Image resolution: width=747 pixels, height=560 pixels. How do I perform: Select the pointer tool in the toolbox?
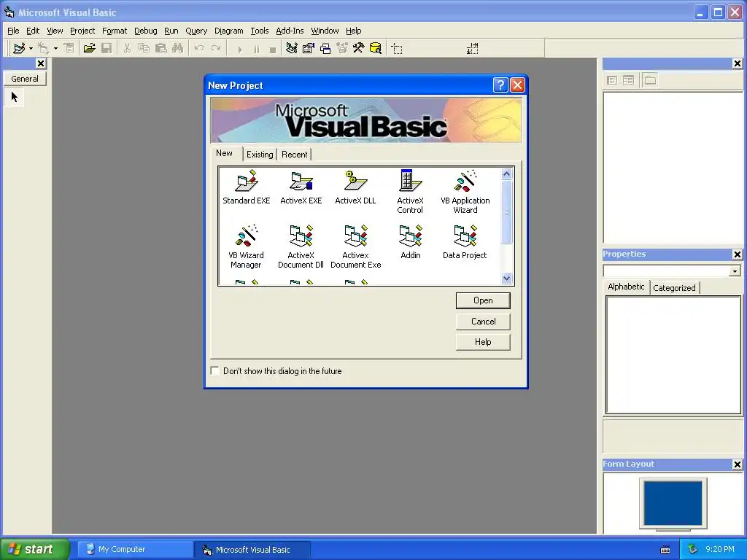coord(15,97)
